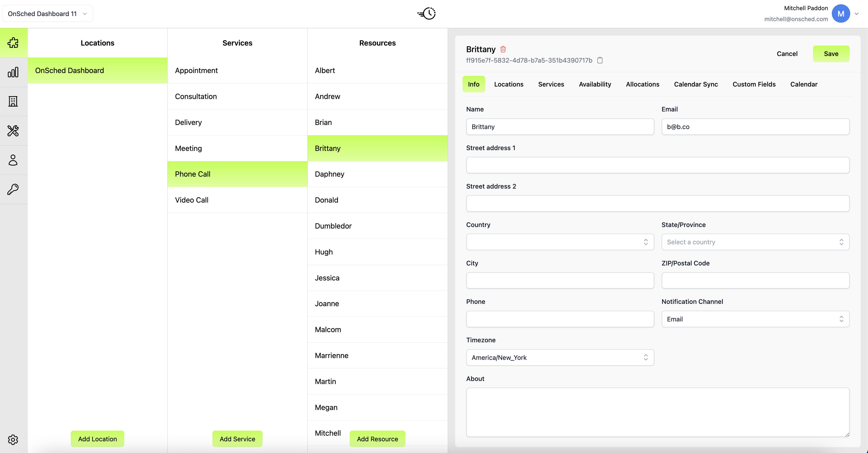Switch to the Availability tab
Image resolution: width=868 pixels, height=453 pixels.
coord(595,84)
